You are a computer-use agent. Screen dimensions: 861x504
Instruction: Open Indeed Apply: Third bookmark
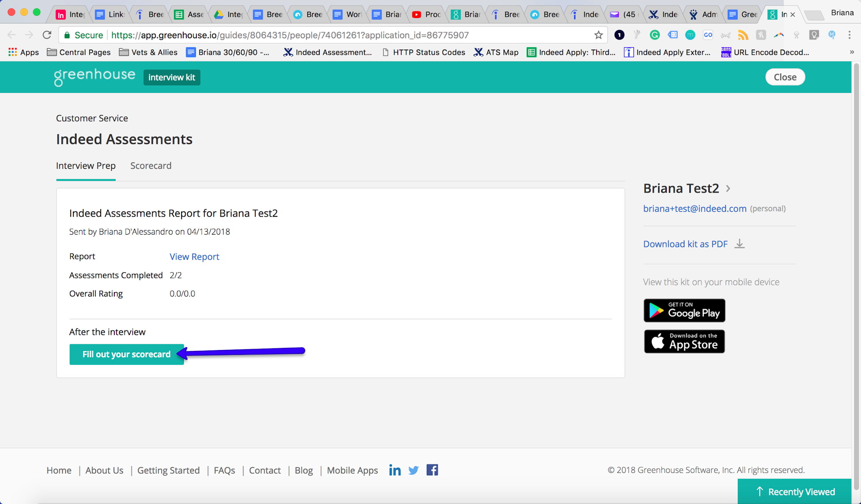pos(571,52)
